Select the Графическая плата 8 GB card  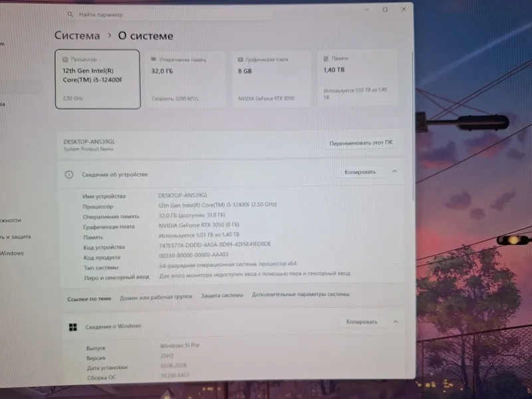[x=271, y=79]
